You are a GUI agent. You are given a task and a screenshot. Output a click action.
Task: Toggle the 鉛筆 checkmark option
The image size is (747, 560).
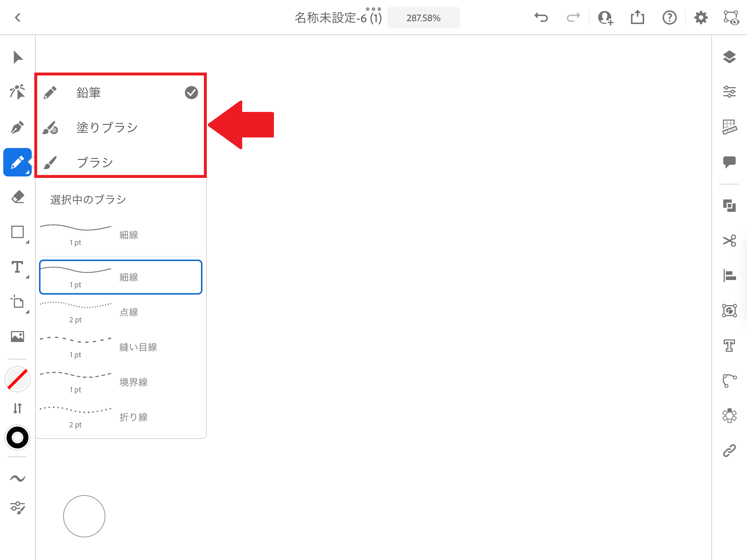click(x=191, y=93)
